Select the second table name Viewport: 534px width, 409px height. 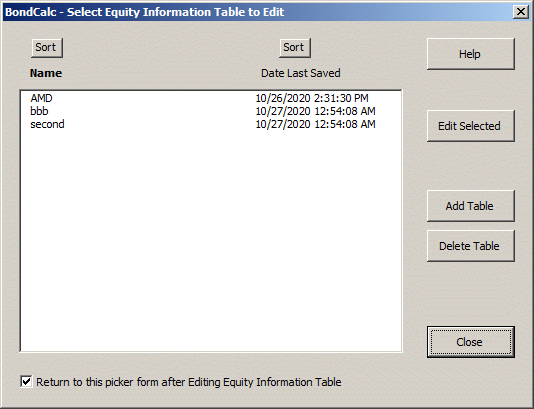tap(47, 124)
